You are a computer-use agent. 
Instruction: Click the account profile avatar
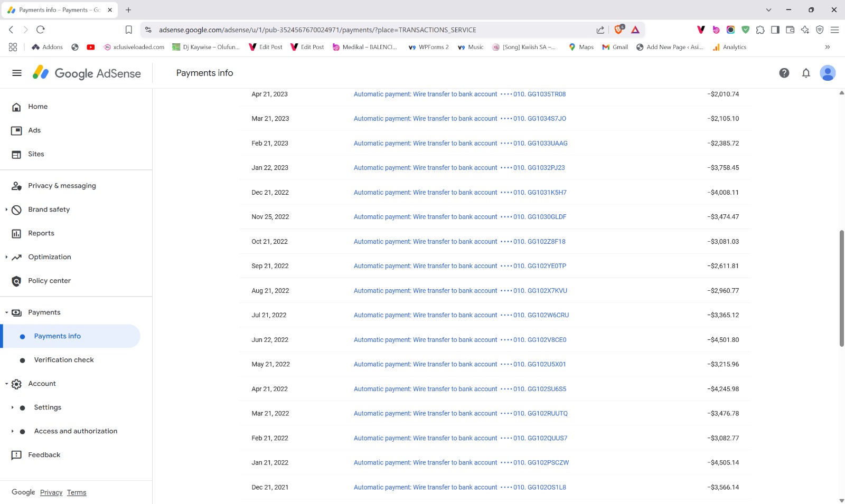pyautogui.click(x=827, y=73)
